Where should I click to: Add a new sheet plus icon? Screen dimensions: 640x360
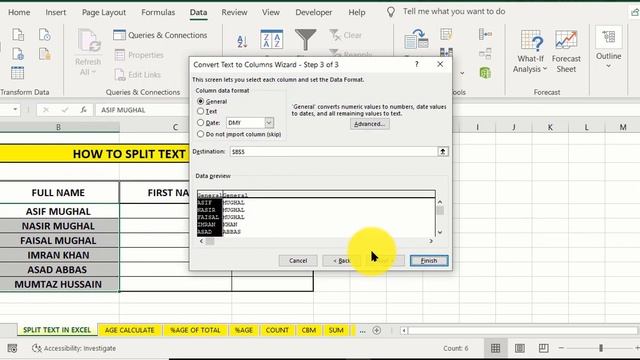377,330
